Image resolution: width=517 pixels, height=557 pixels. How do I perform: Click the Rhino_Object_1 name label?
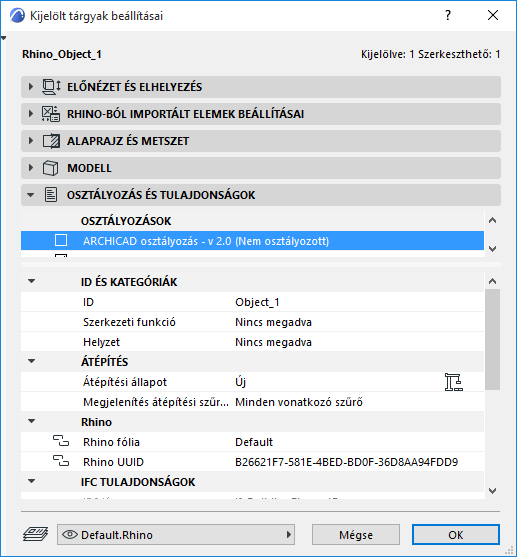coord(62,54)
